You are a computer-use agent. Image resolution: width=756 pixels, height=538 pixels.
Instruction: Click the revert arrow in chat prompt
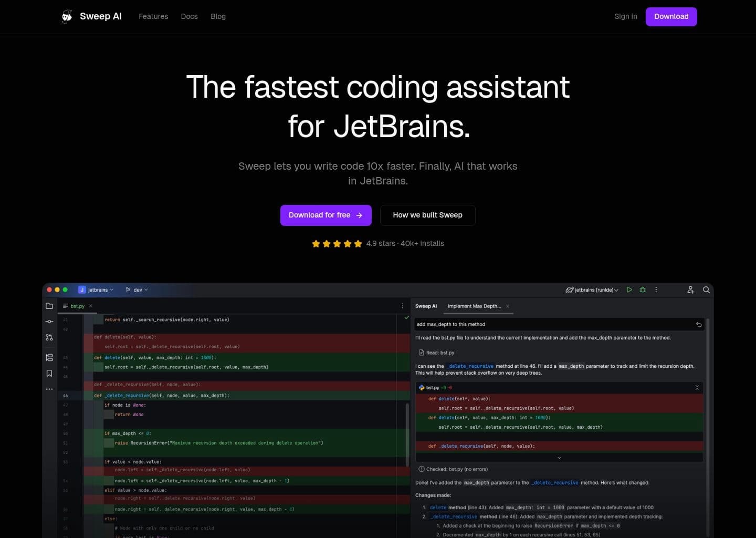tap(699, 325)
